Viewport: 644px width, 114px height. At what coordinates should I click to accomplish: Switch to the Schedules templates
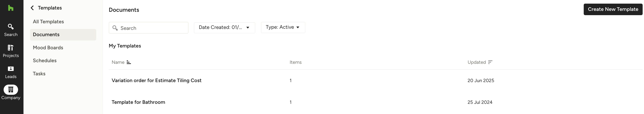[x=45, y=61]
